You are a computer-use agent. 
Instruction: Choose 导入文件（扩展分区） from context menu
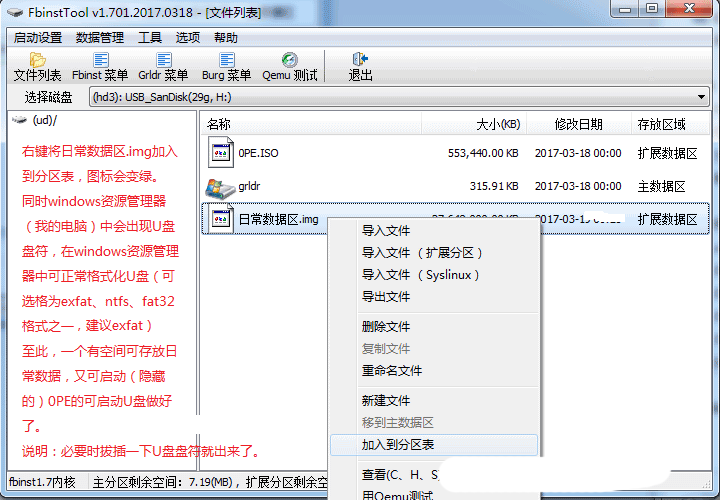(434, 253)
